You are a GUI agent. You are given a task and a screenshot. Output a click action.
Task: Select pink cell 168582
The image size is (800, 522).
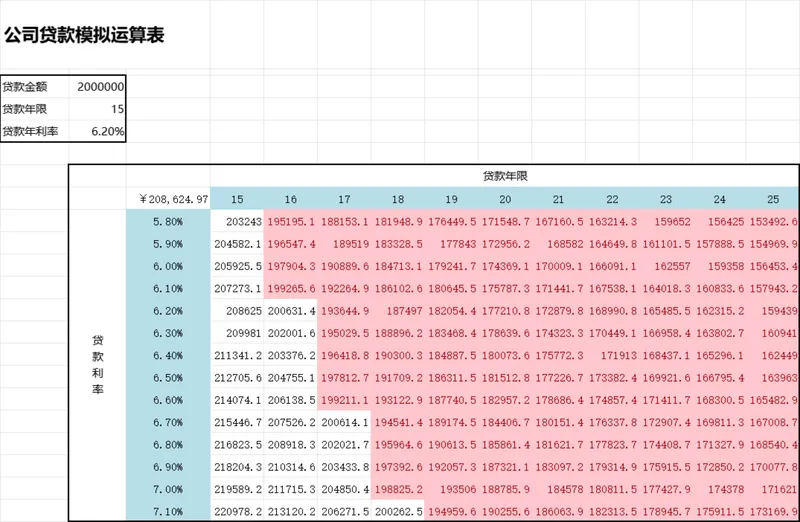click(x=559, y=244)
